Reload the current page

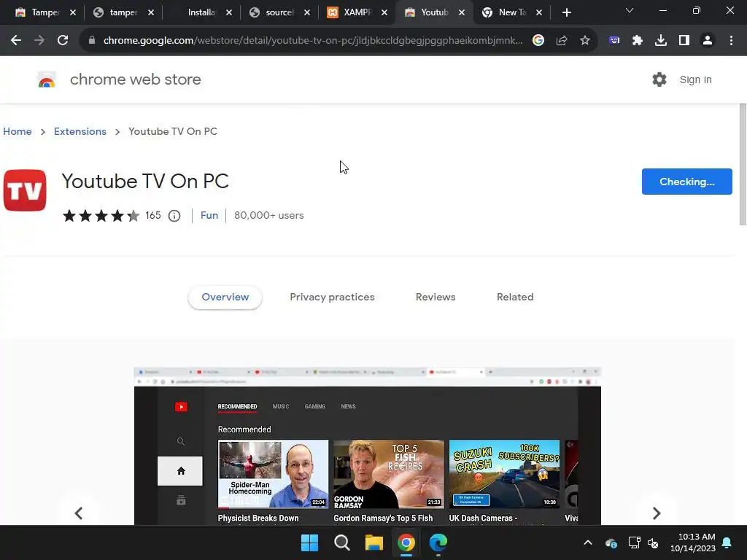point(63,41)
